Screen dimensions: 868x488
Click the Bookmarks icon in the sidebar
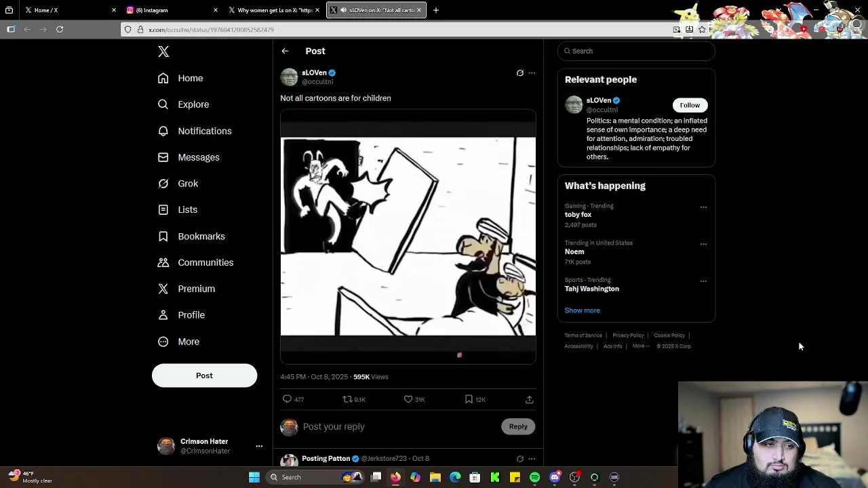(163, 236)
